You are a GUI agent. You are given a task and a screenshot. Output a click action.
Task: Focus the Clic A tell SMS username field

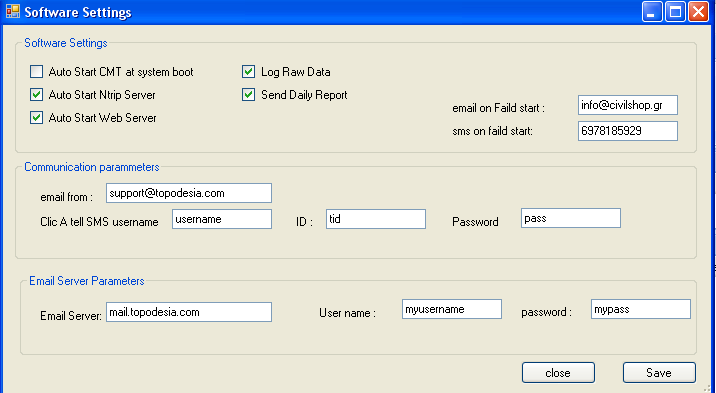[x=221, y=219]
